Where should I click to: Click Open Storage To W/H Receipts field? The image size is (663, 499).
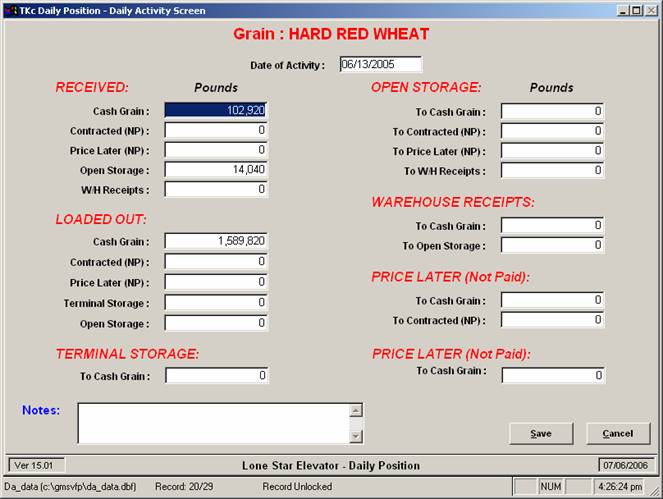(552, 170)
